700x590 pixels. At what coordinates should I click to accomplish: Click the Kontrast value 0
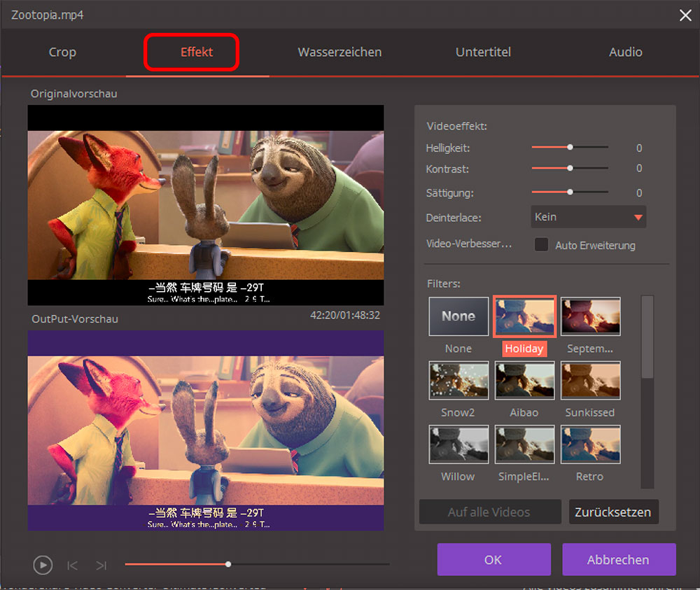[x=639, y=168]
